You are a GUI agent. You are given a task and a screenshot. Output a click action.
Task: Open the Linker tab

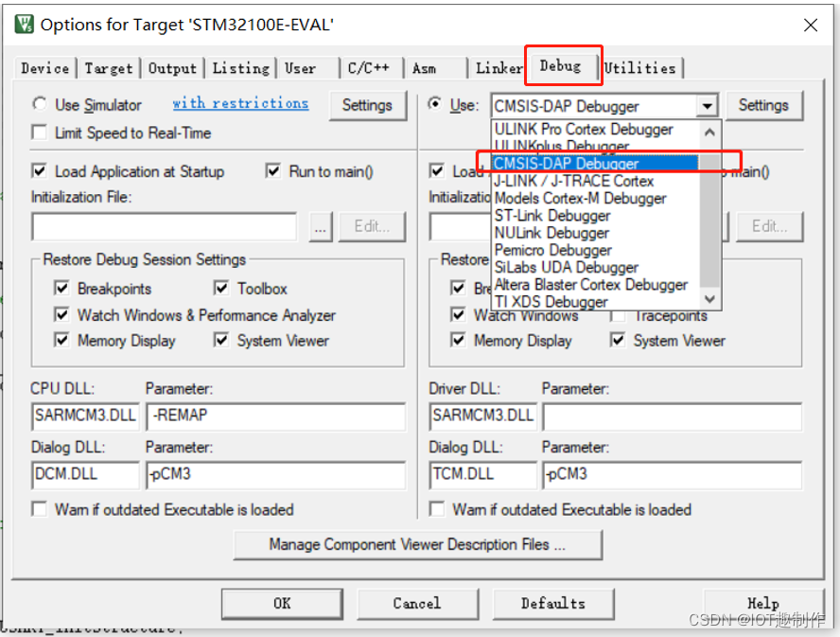(499, 69)
